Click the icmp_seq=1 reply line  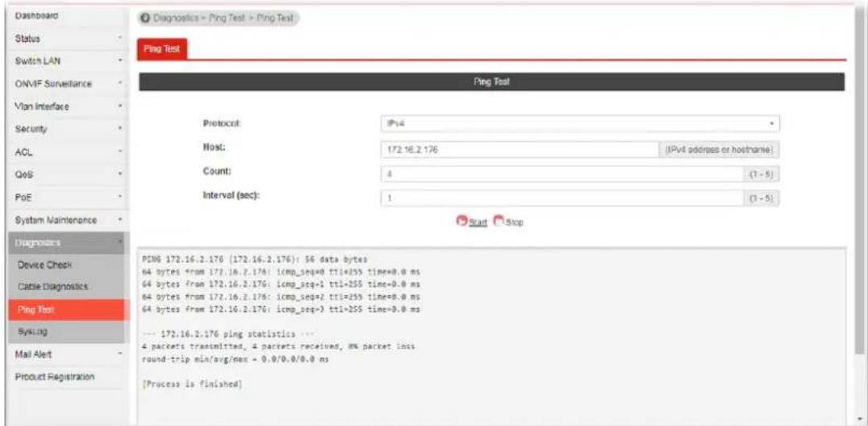point(282,284)
